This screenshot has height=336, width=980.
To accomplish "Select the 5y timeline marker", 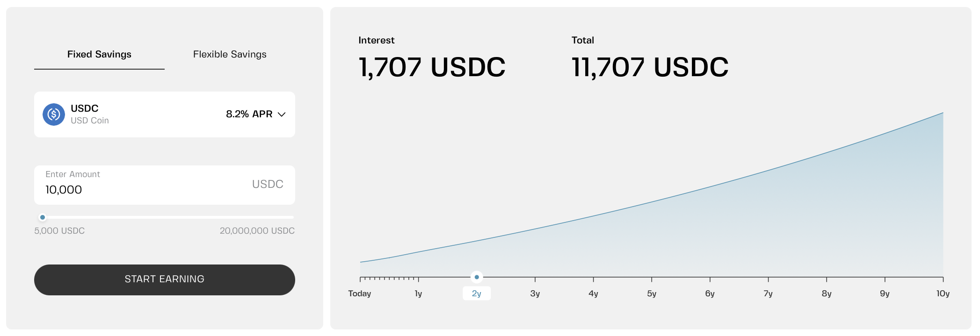I will pyautogui.click(x=652, y=293).
